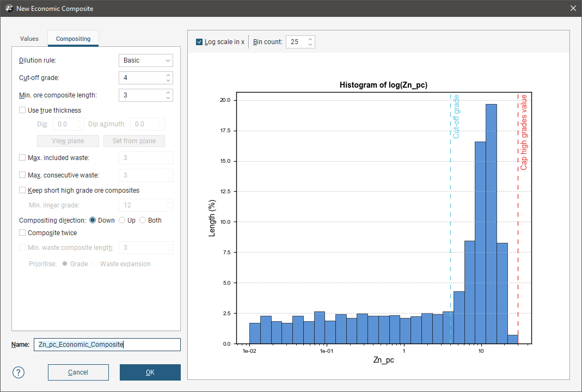This screenshot has height=392, width=582.
Task: Select Down compositing direction
Action: click(93, 220)
